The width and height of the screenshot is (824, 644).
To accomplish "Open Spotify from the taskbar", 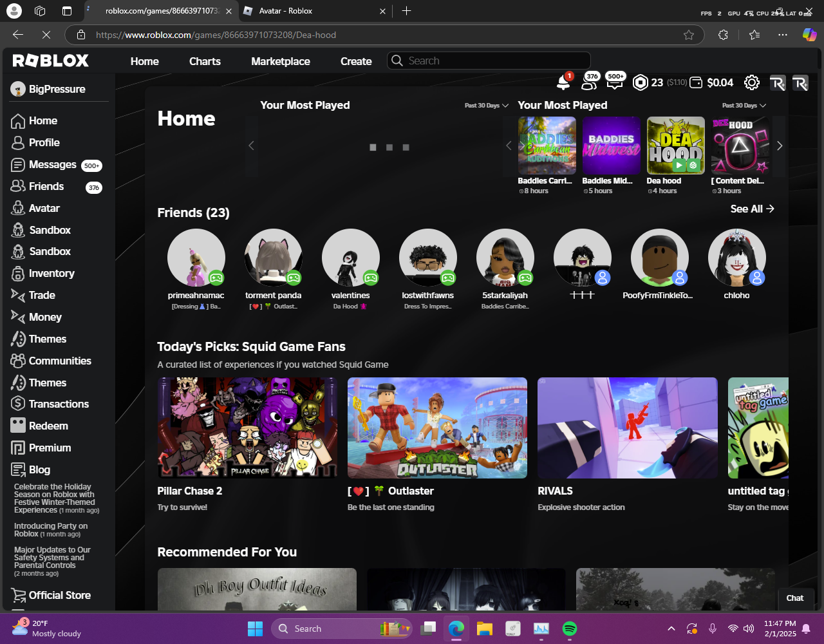I will click(570, 629).
